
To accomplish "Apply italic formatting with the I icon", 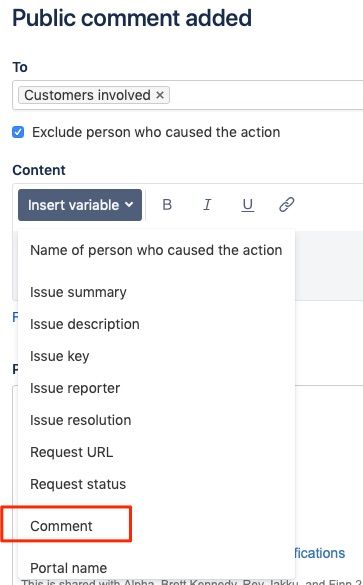I will point(207,204).
